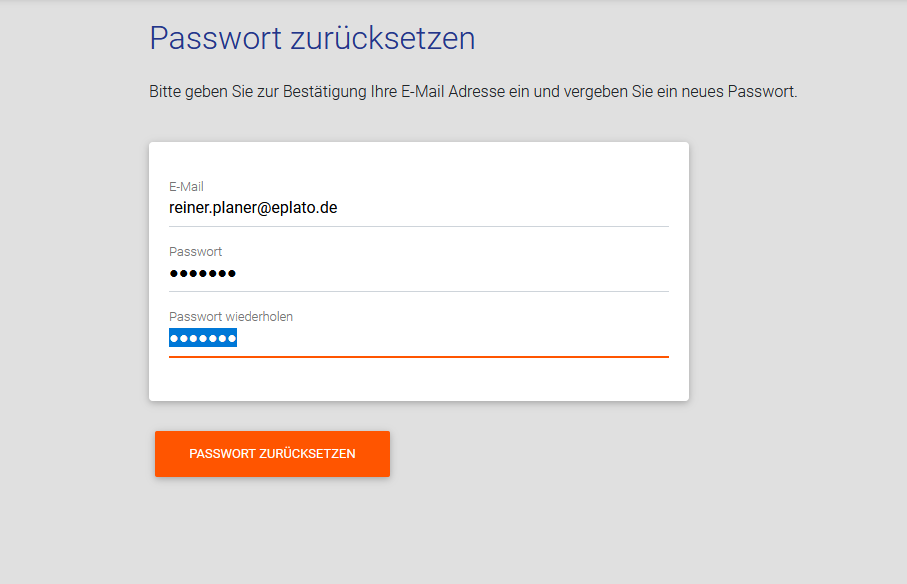Click the orange underline of active field

point(418,356)
